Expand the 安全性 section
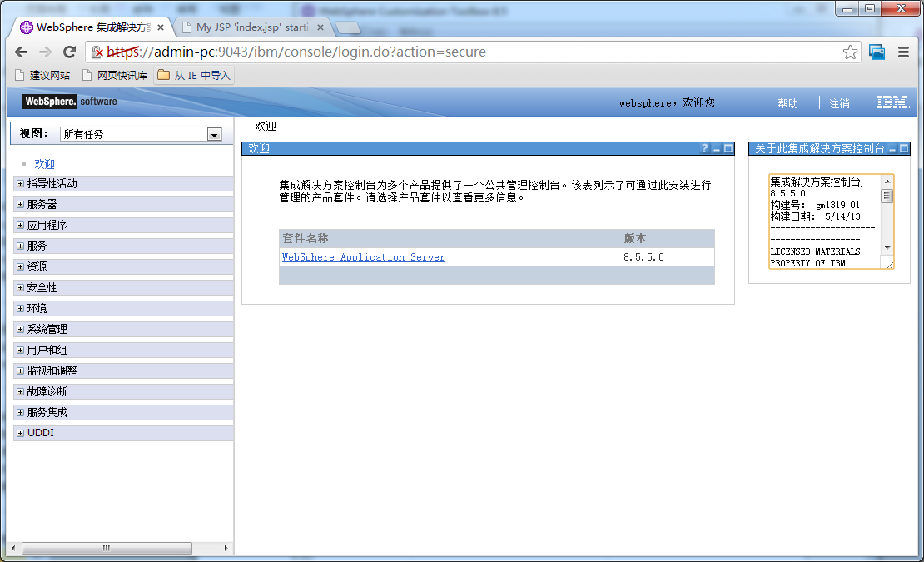 point(20,287)
